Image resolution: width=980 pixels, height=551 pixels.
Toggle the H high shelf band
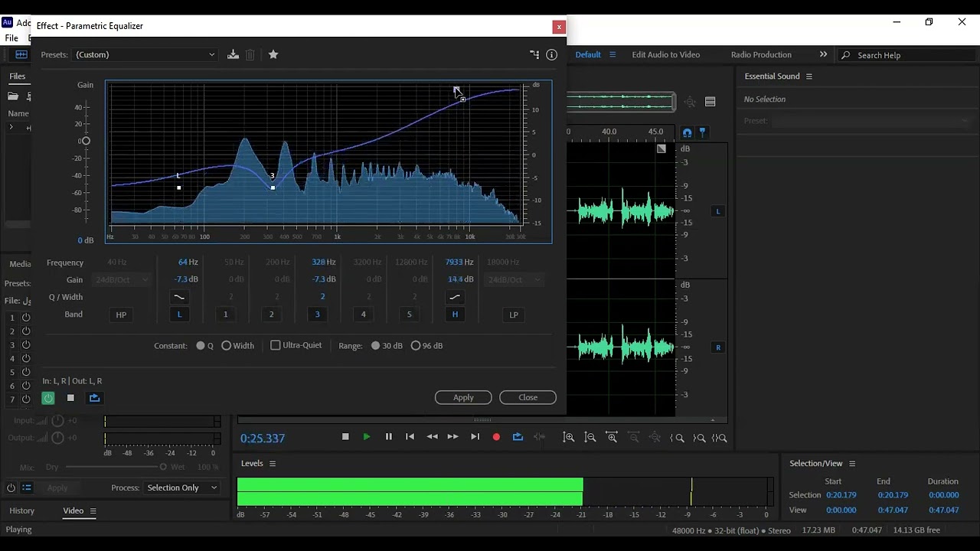455,314
